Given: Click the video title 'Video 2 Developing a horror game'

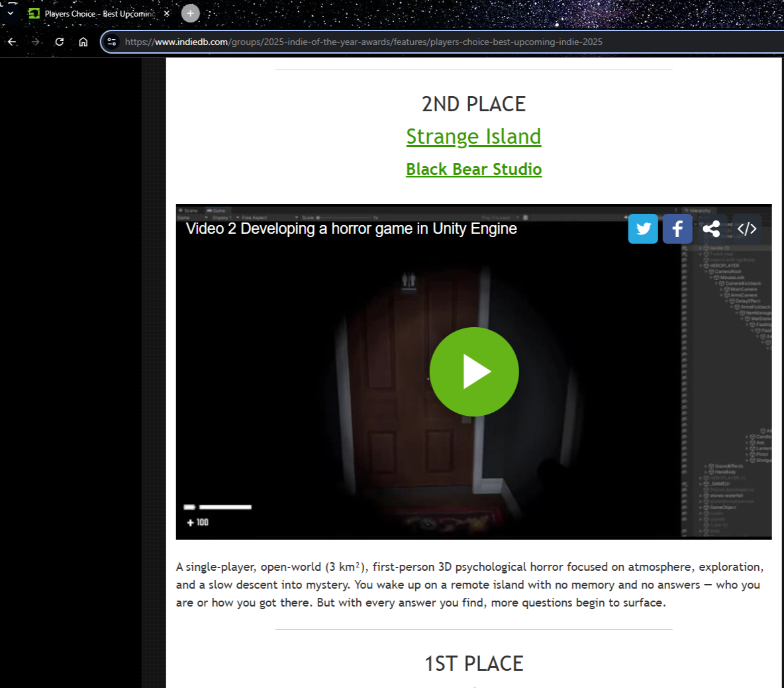Looking at the screenshot, I should click(x=351, y=228).
